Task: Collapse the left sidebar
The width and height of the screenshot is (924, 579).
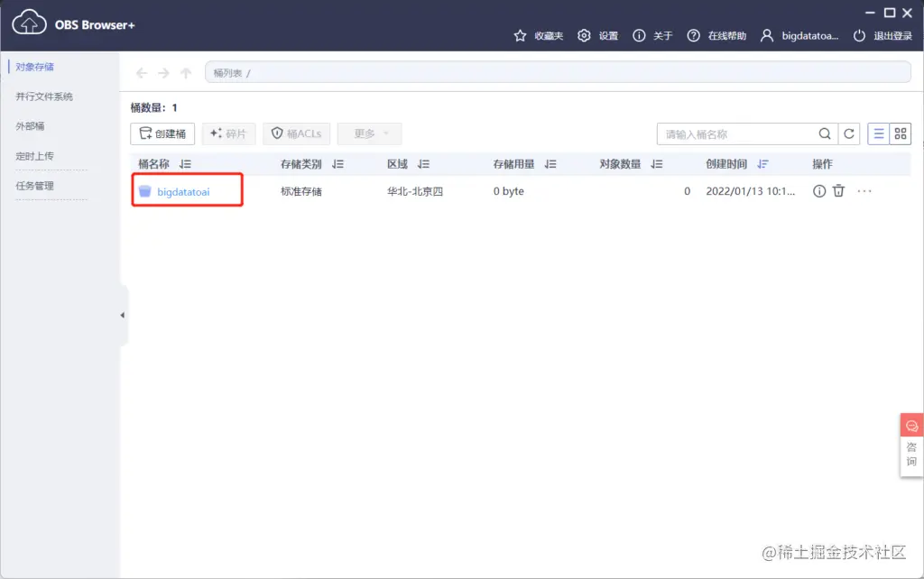Action: pos(123,315)
